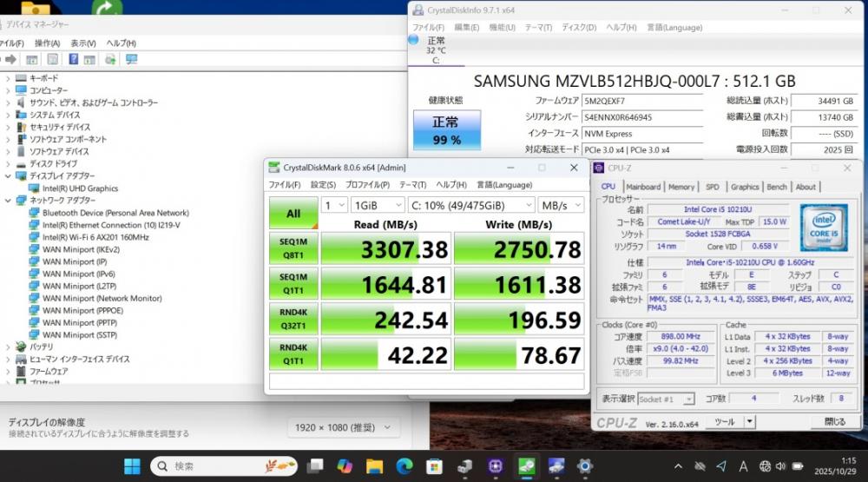Click the Windows Start button
Screen dimensions: 868x482
132,466
